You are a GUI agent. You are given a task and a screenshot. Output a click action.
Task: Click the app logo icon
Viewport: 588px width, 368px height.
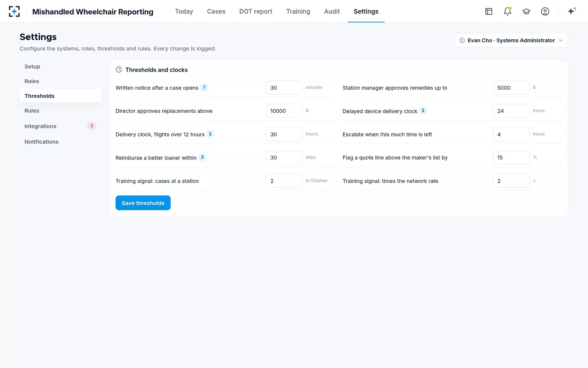[x=14, y=11]
